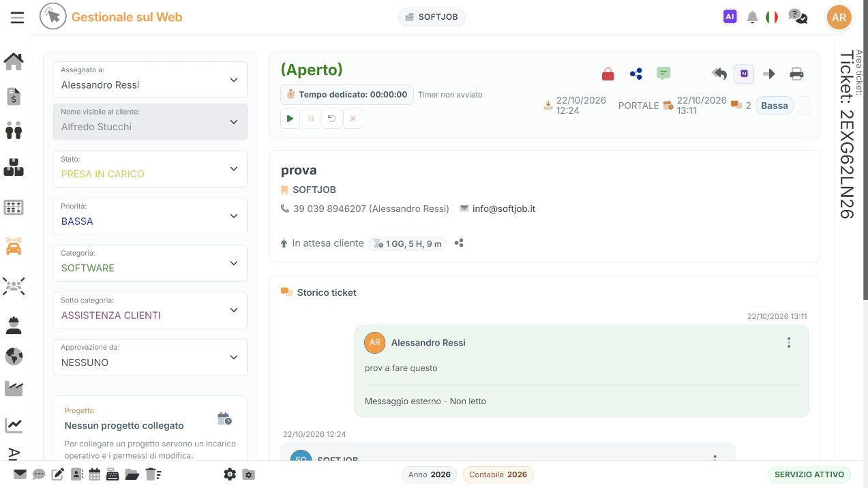Viewport: 868px width, 488px height.
Task: Click the red lock close-ticket icon
Action: coord(608,74)
